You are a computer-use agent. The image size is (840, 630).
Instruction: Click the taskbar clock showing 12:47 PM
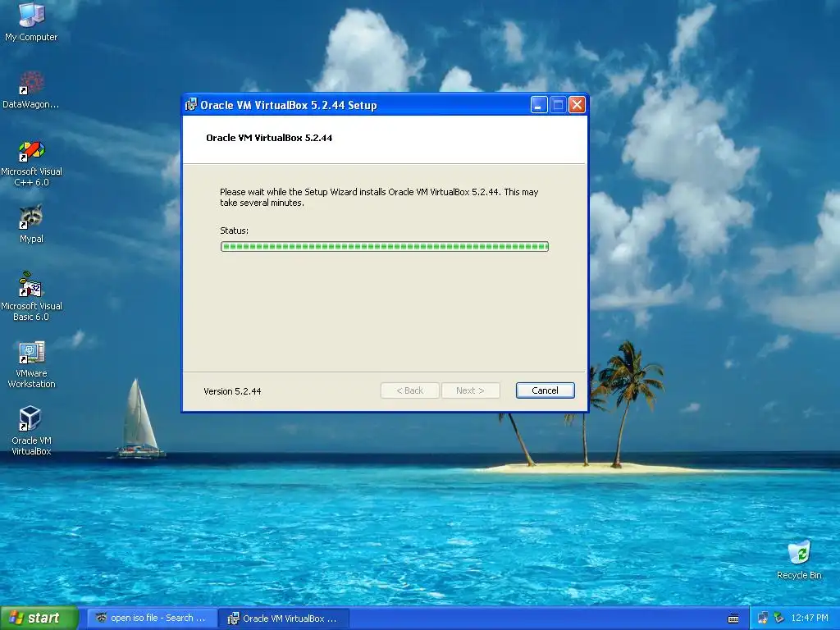point(810,619)
